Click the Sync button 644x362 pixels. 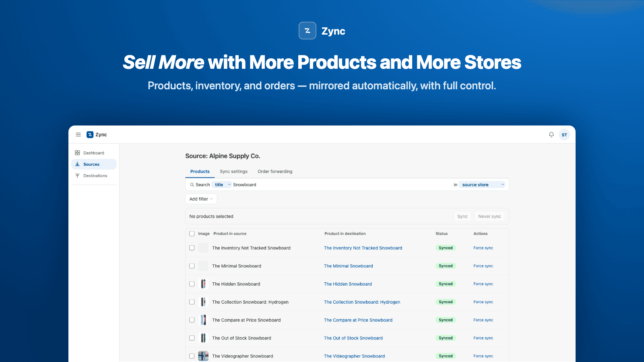point(462,216)
